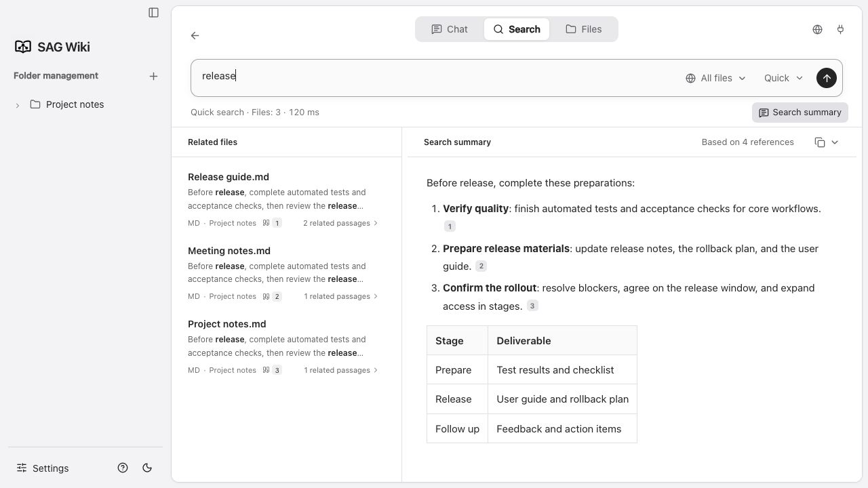
Task: Click the 'Deliverable' column header
Action: click(x=562, y=341)
